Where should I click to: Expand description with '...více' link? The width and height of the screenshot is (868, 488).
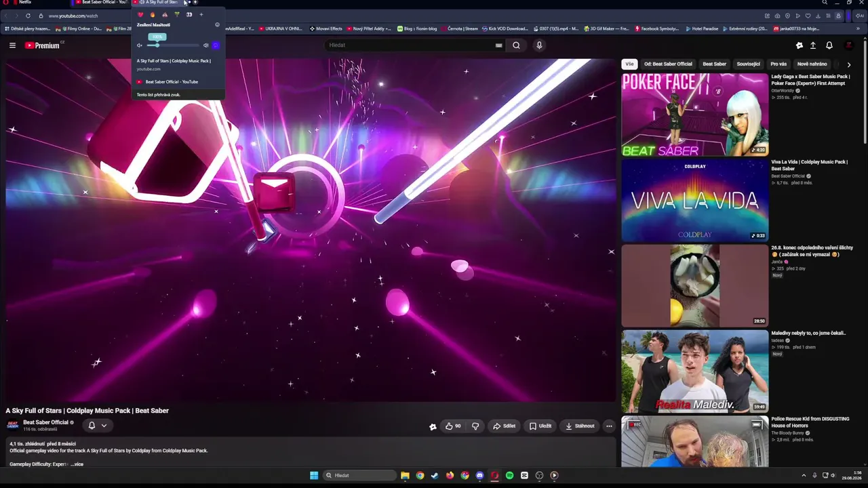click(x=77, y=464)
